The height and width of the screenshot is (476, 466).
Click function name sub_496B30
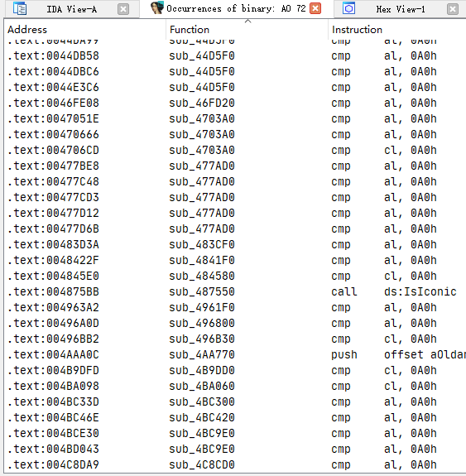(202, 339)
